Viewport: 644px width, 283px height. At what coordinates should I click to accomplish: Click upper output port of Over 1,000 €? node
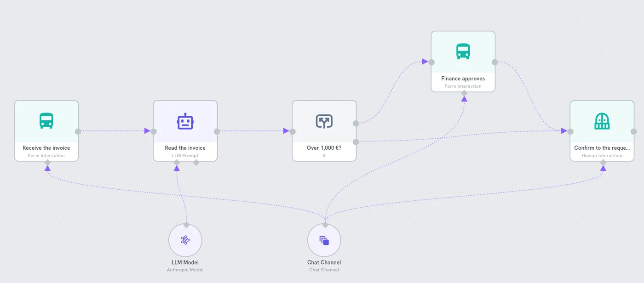click(x=356, y=123)
